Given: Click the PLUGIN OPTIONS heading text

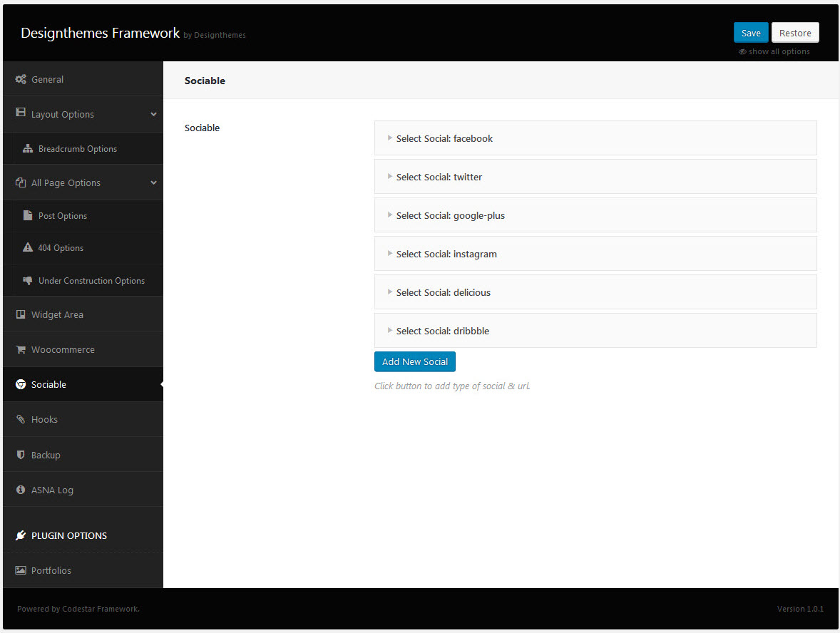Looking at the screenshot, I should coord(69,535).
